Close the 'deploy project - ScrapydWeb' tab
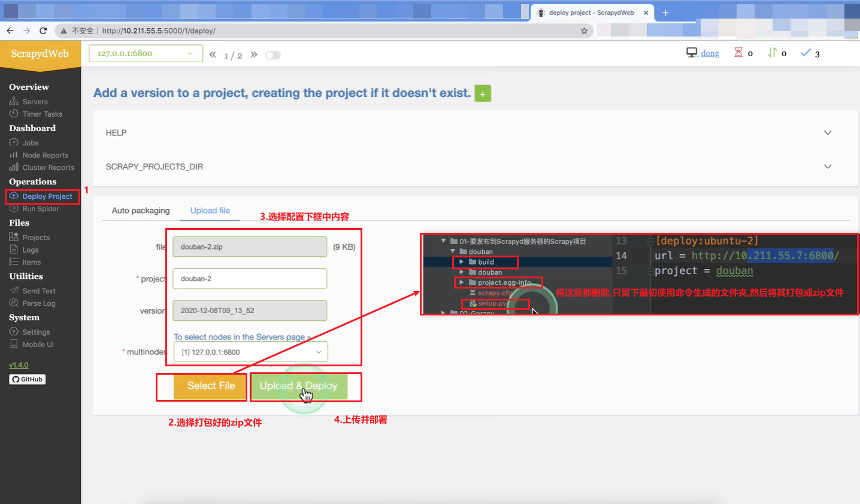The image size is (860, 504). (x=646, y=13)
